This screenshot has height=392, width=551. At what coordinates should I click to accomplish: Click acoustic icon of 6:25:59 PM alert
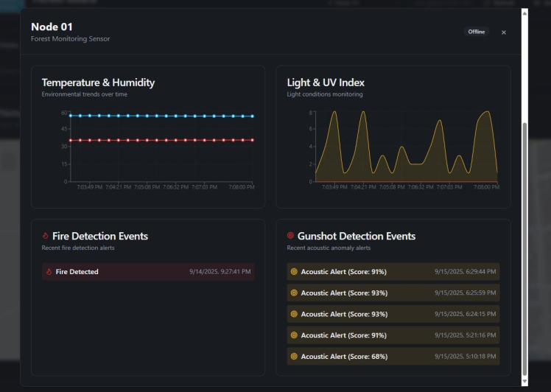pos(295,293)
